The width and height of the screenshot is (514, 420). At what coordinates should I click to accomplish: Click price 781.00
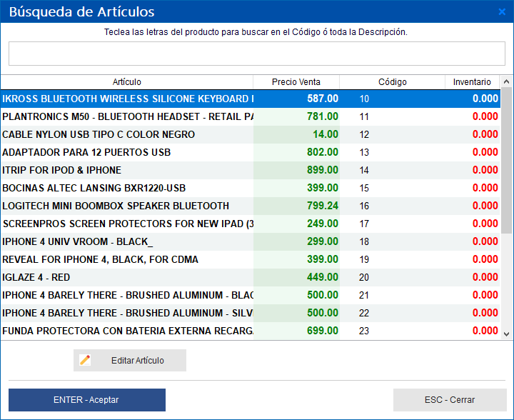[323, 116]
